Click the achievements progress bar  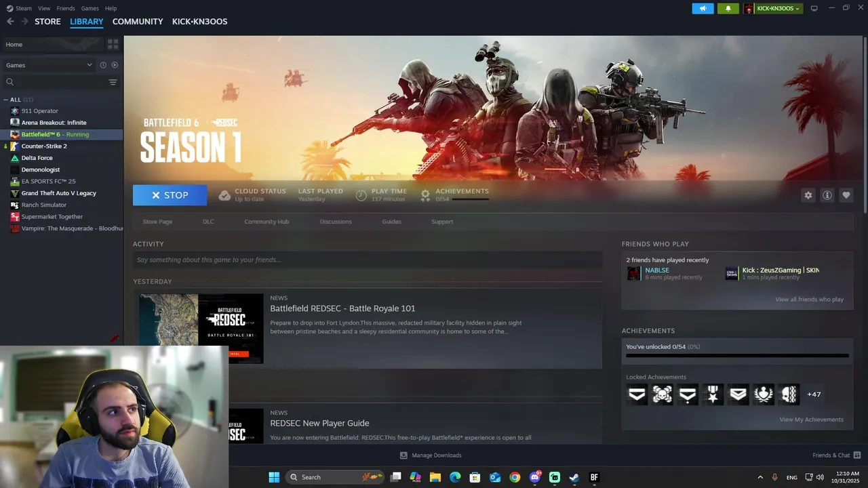click(737, 355)
